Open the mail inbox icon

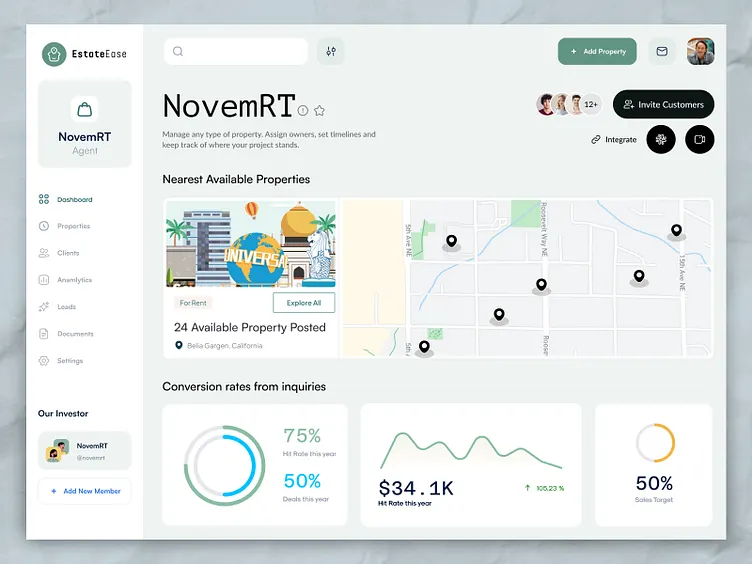661,51
